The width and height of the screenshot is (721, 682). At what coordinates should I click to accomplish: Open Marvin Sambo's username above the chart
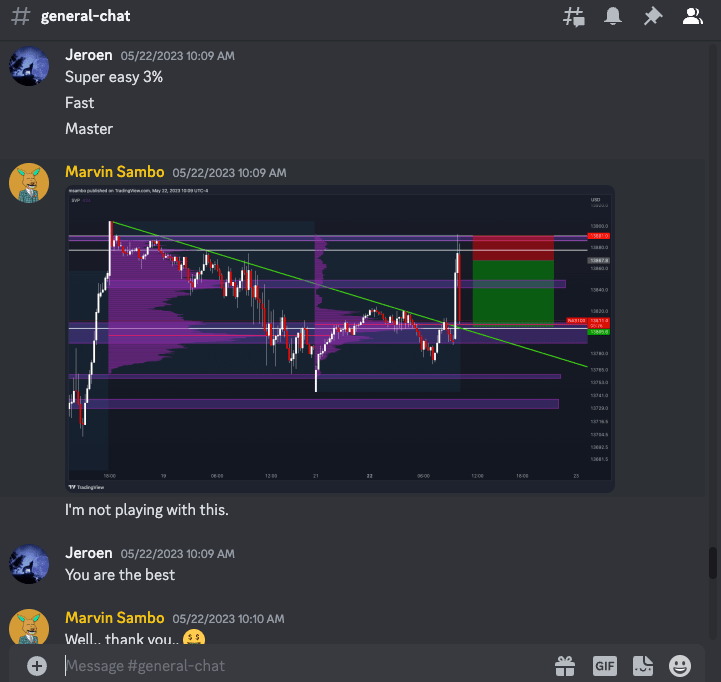[114, 172]
